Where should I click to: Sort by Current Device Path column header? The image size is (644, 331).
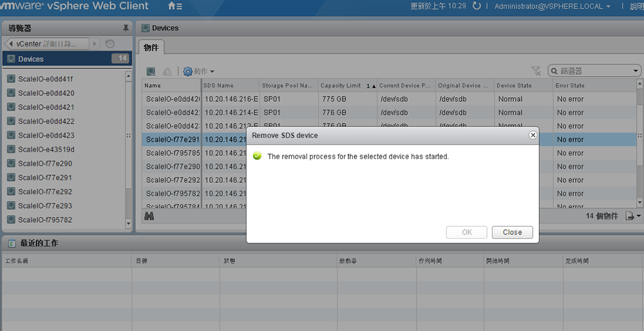click(x=406, y=86)
